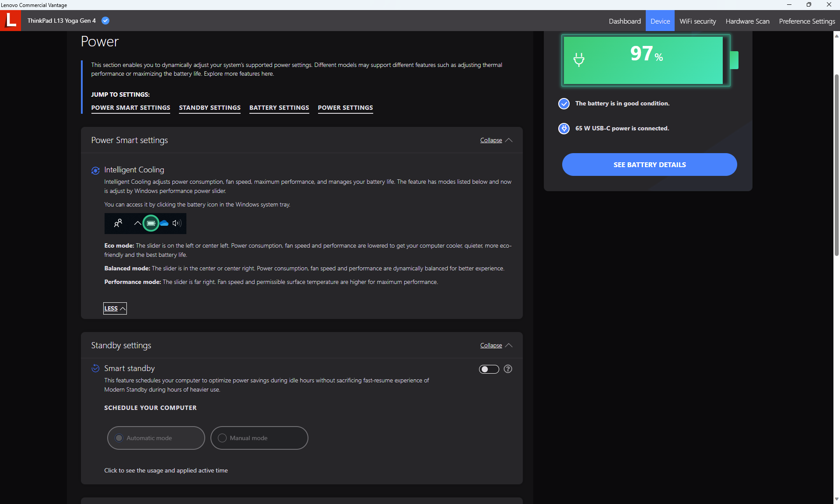Click the Smart standby clock icon

pos(95,368)
